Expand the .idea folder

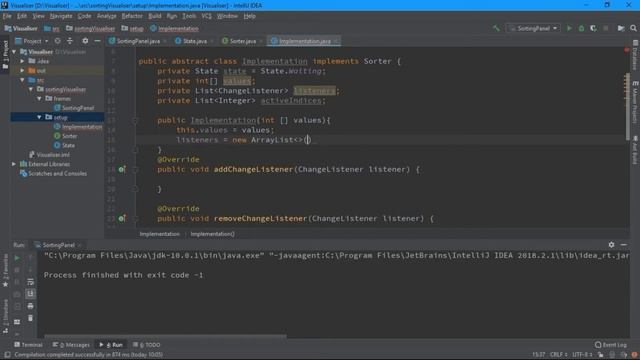click(23, 61)
